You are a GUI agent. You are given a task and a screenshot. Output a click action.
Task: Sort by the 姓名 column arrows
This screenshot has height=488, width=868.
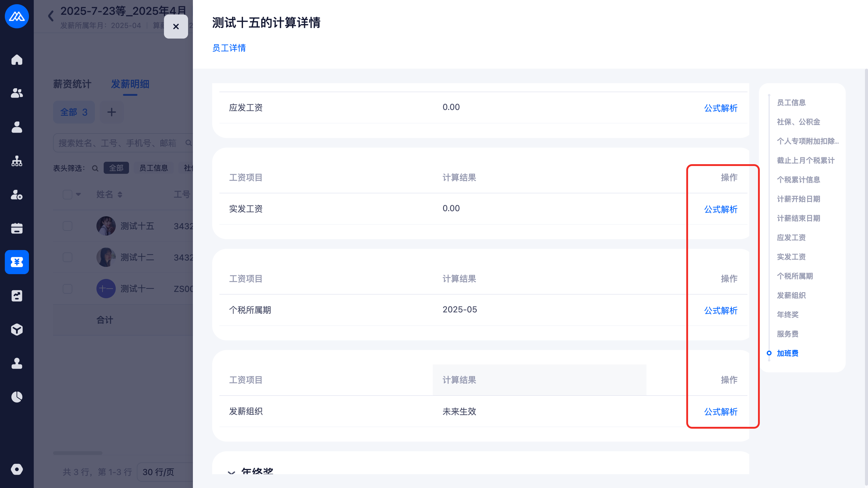tap(120, 195)
